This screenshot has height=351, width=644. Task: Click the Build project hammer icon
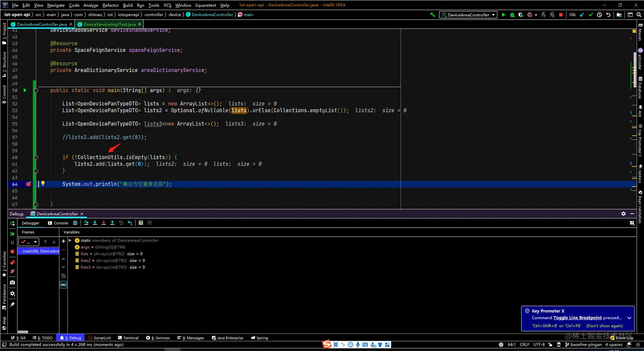[x=432, y=15]
